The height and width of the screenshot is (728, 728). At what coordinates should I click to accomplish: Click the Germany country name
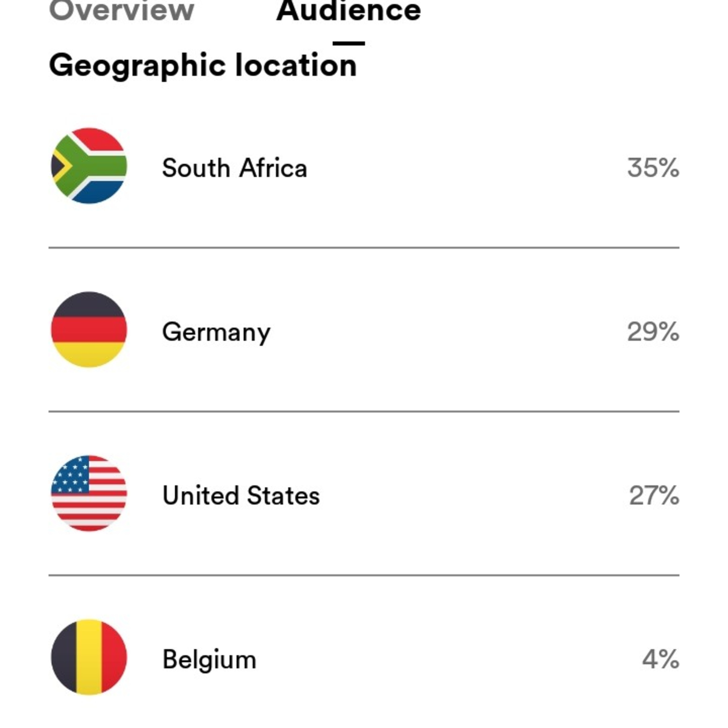pyautogui.click(x=216, y=332)
